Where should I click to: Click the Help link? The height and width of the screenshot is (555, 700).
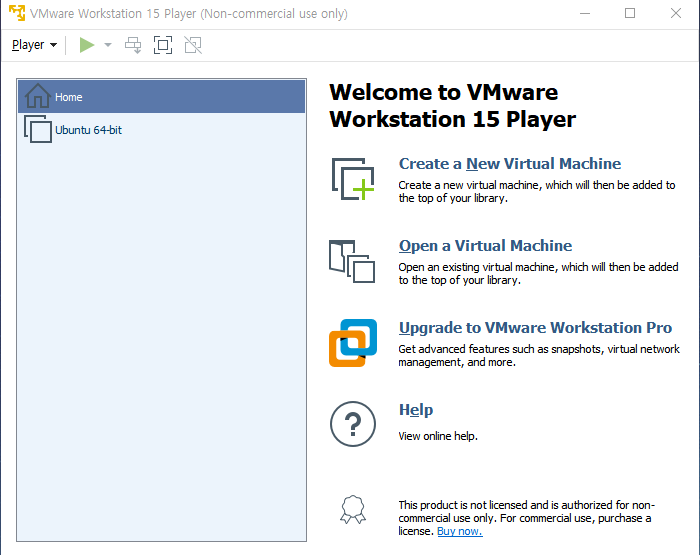(416, 410)
